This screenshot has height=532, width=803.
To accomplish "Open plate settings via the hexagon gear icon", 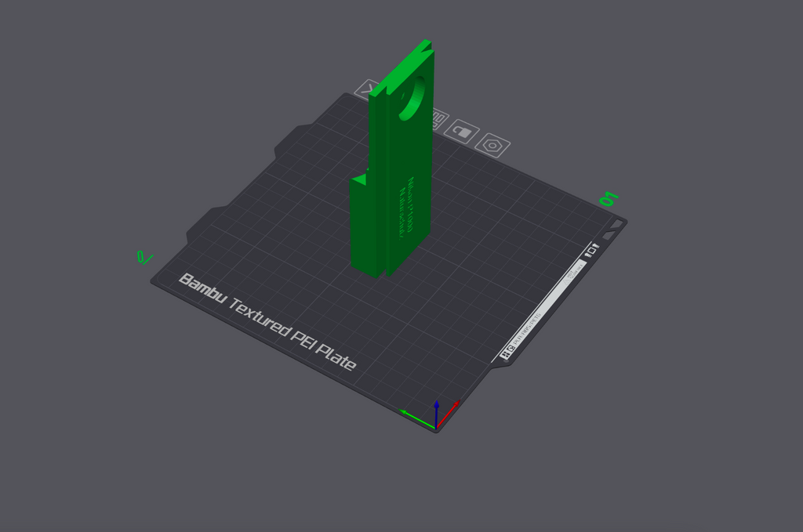I will [x=492, y=146].
